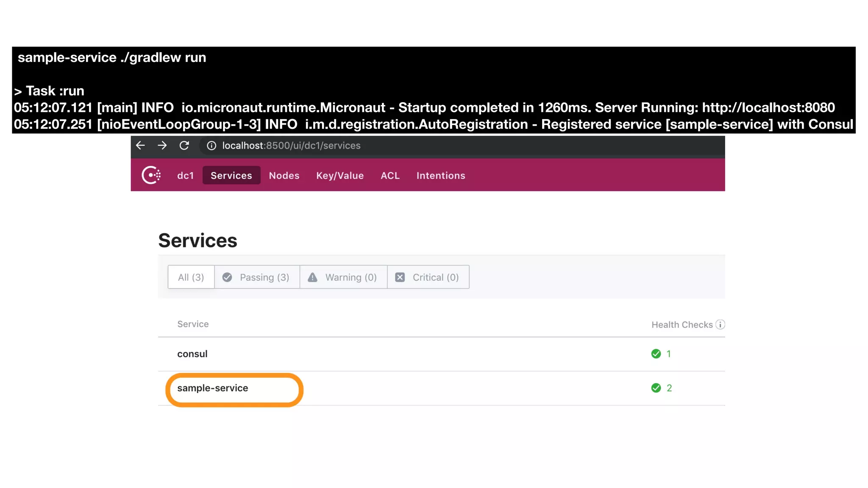
Task: Reload the Consul services page
Action: (184, 145)
